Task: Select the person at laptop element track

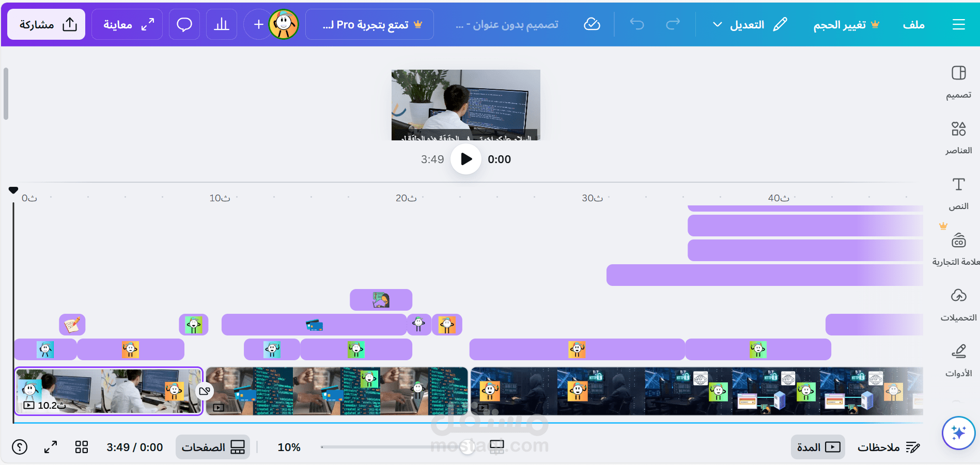Action: click(x=381, y=300)
